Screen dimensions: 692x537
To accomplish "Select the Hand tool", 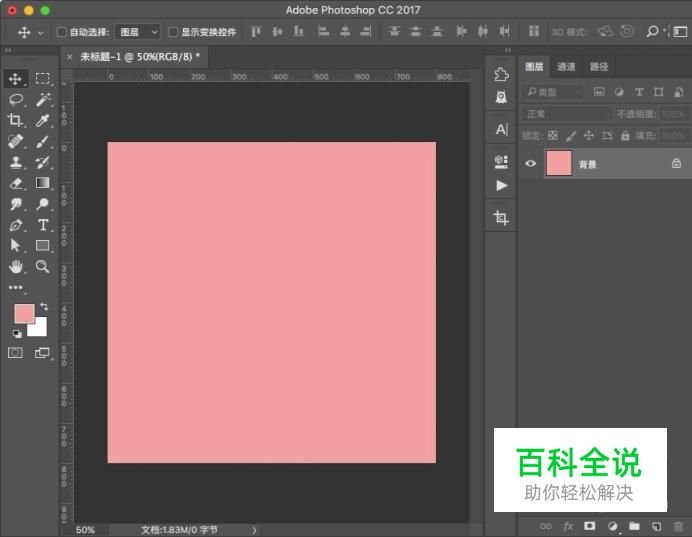I will 16,267.
